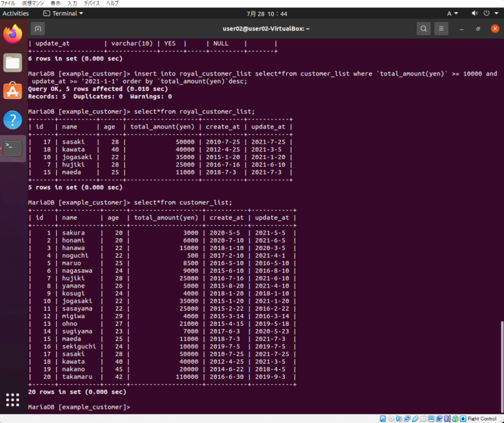The height and width of the screenshot is (423, 504).
Task: Click the volume icon in top bar
Action: [475, 13]
